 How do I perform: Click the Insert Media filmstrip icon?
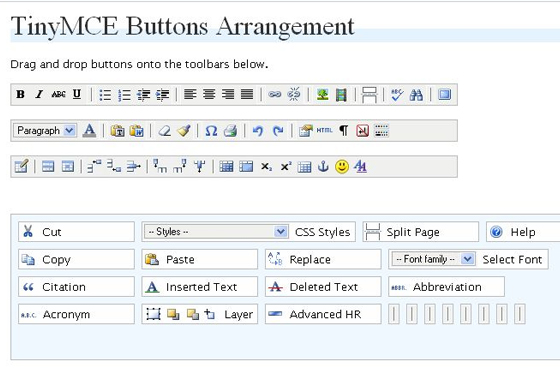pyautogui.click(x=341, y=95)
